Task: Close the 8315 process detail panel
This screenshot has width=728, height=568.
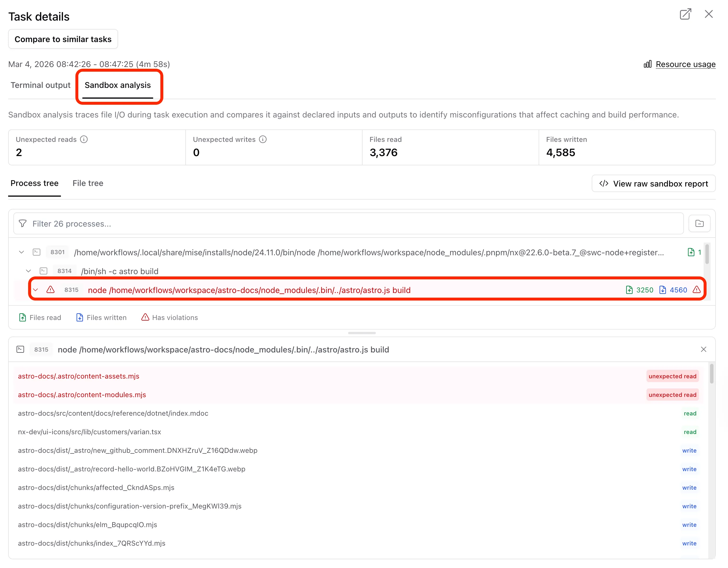Action: coord(703,349)
